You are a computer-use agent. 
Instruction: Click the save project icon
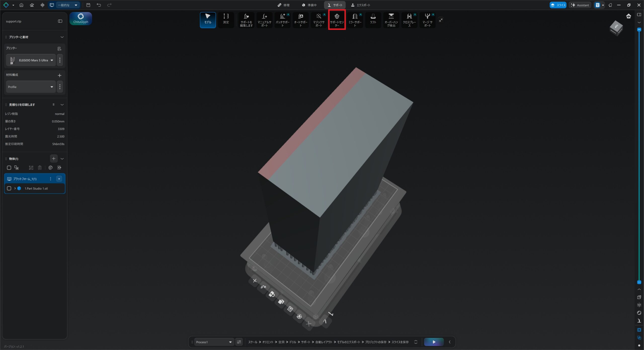pyautogui.click(x=88, y=5)
